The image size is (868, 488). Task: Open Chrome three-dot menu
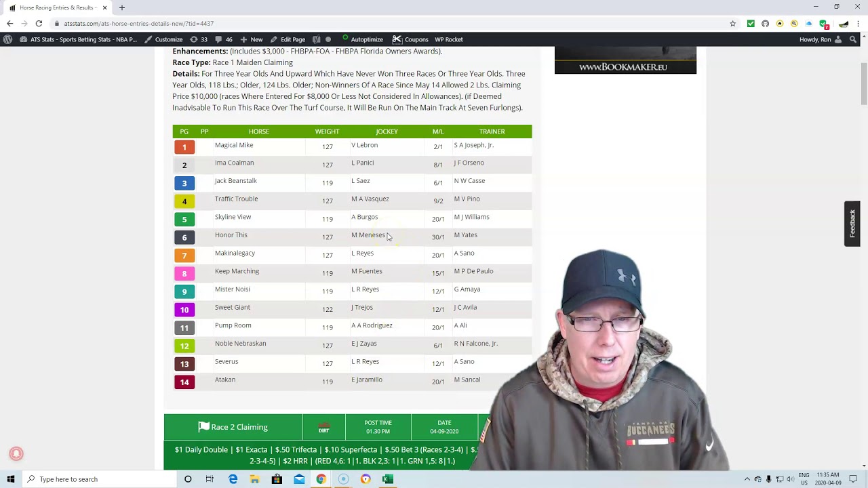(x=859, y=24)
